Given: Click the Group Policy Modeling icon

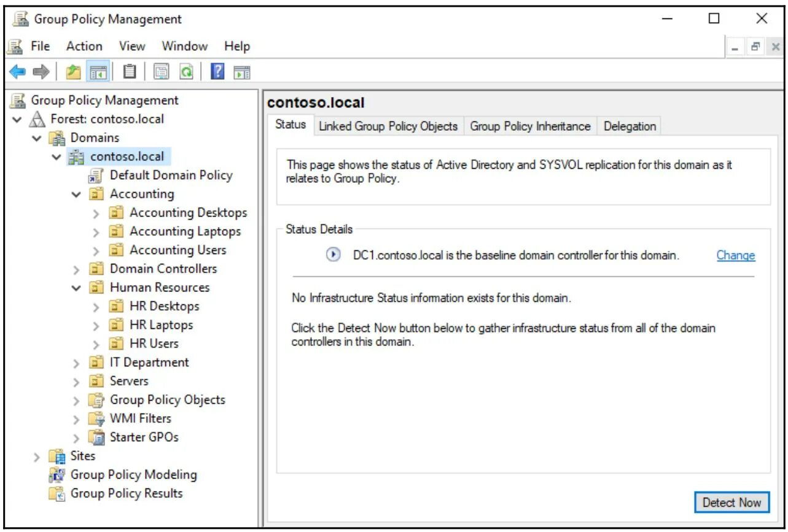Looking at the screenshot, I should coord(57,475).
